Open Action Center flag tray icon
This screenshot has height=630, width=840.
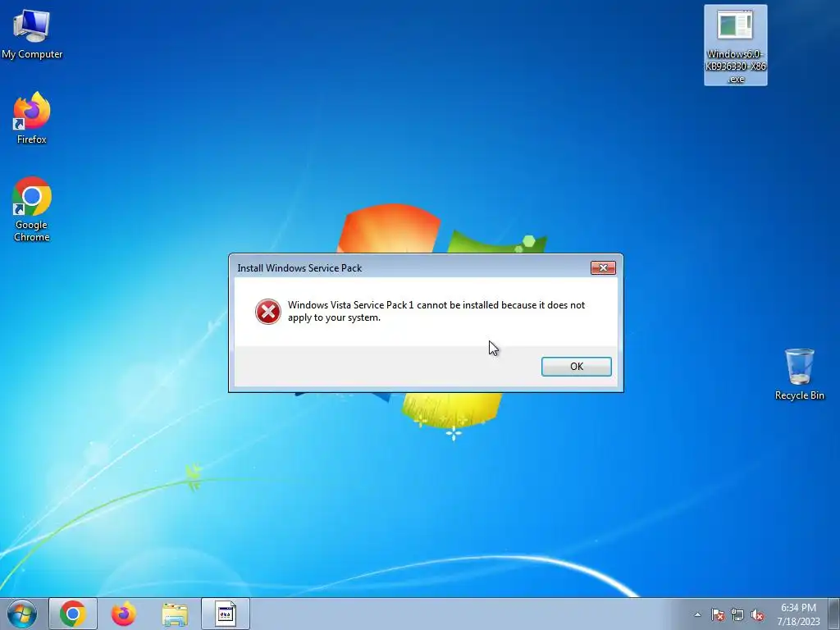[717, 614]
